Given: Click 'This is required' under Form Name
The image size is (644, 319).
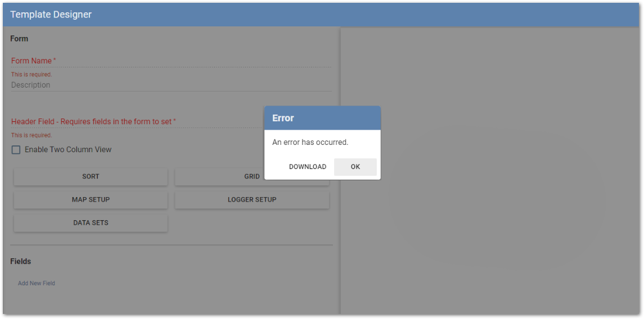Looking at the screenshot, I should point(31,74).
